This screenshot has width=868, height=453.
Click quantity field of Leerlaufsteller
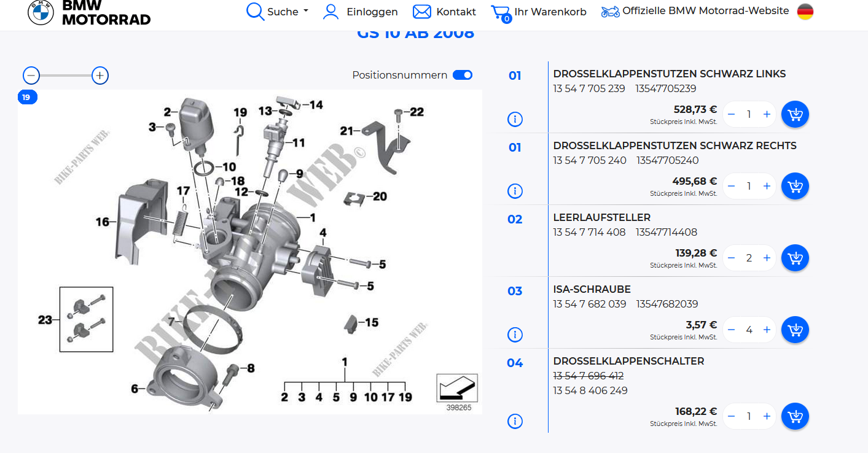[749, 258]
